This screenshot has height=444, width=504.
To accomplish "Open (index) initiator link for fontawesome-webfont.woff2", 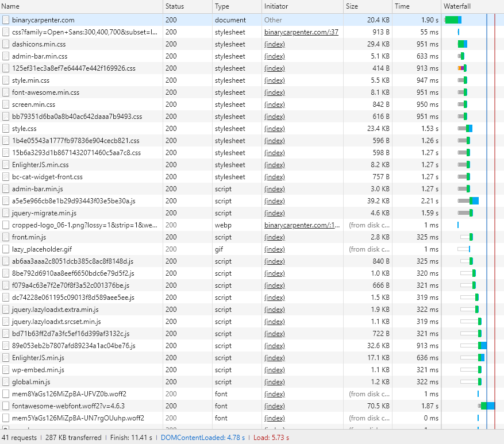I will click(x=275, y=406).
